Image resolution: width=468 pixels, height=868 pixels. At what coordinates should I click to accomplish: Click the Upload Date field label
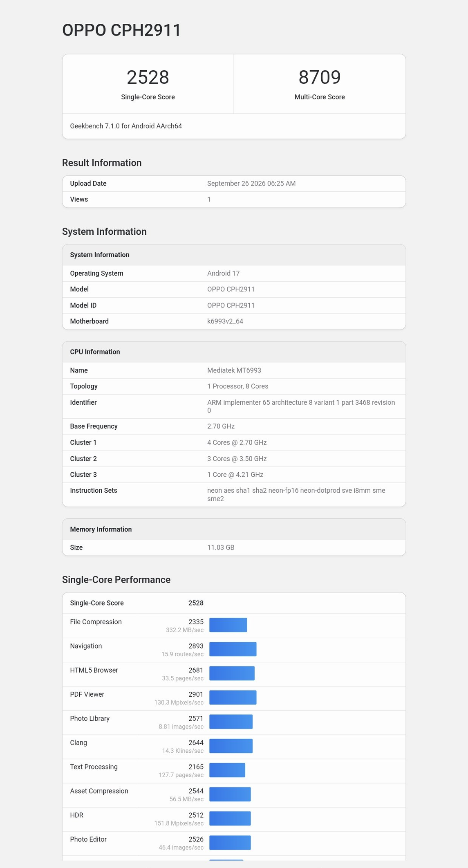[88, 184]
